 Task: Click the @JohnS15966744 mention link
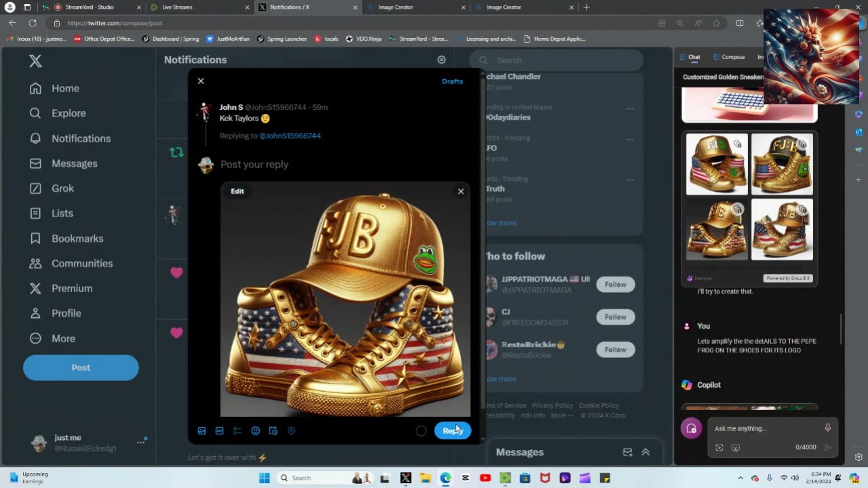[x=290, y=136]
